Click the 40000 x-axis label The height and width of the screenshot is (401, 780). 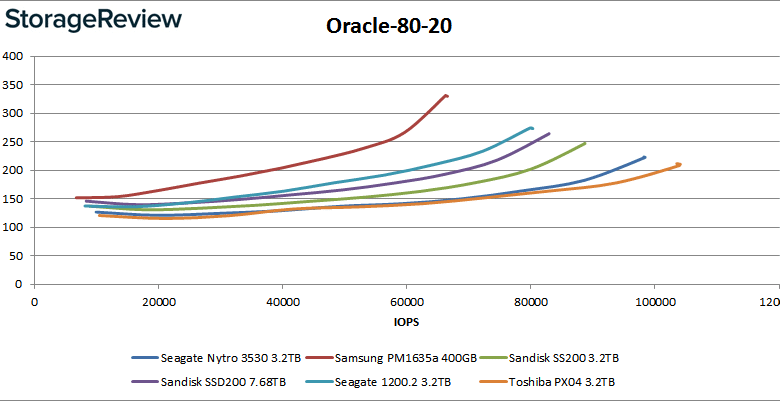282,301
